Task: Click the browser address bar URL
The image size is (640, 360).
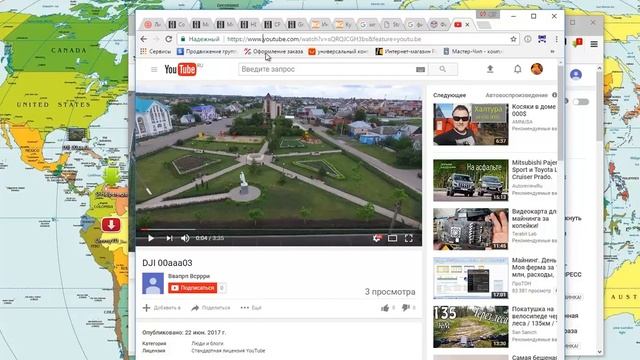Action: point(324,39)
